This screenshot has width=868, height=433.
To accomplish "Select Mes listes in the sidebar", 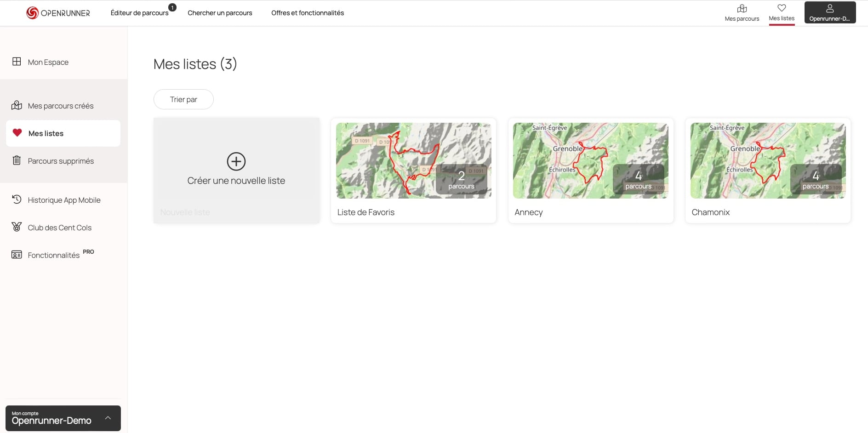I will point(46,133).
